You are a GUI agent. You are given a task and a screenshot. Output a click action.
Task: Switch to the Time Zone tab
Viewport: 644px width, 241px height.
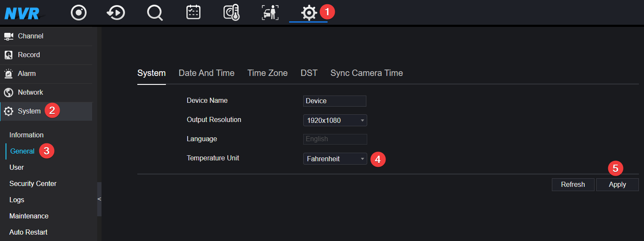tap(267, 73)
